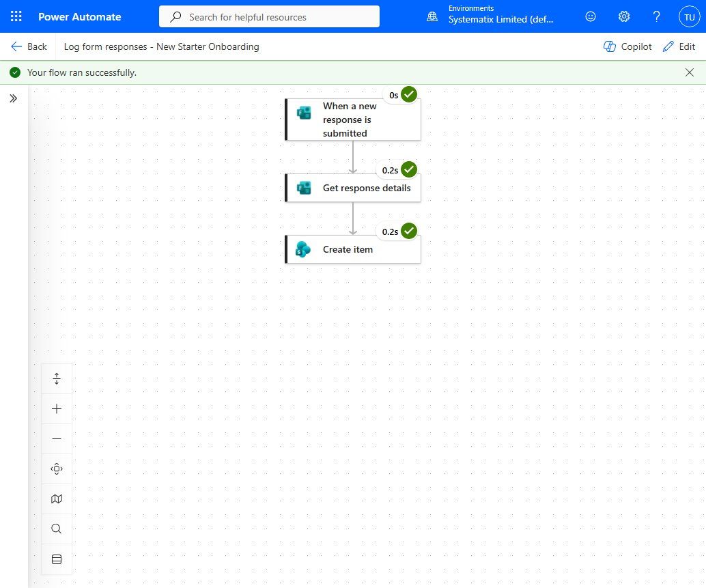This screenshot has height=588, width=706.
Task: Open the Environments globe icon
Action: [432, 17]
